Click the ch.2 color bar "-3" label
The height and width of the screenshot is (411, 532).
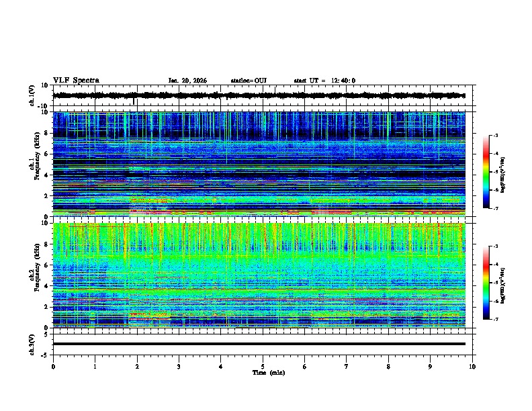pos(495,246)
